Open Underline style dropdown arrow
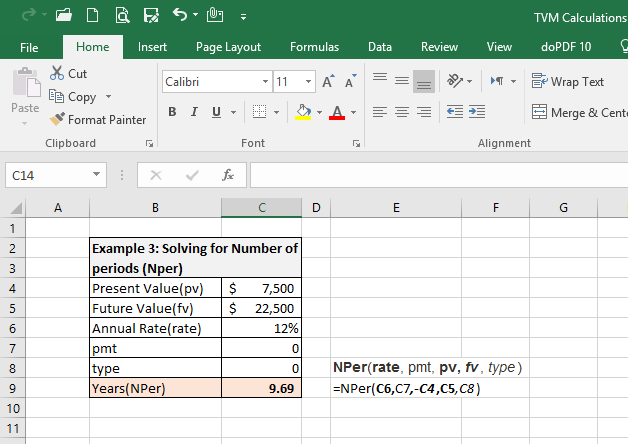Viewport: 628px width, 444px height. [x=233, y=113]
